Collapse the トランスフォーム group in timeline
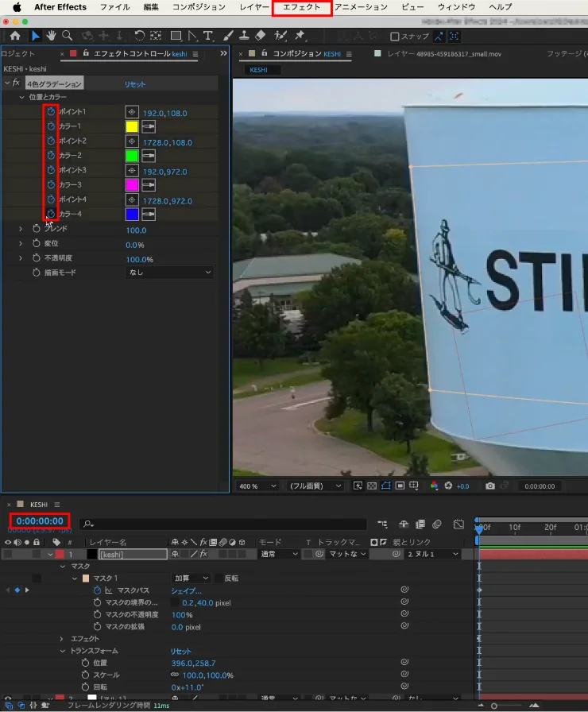 pos(62,651)
